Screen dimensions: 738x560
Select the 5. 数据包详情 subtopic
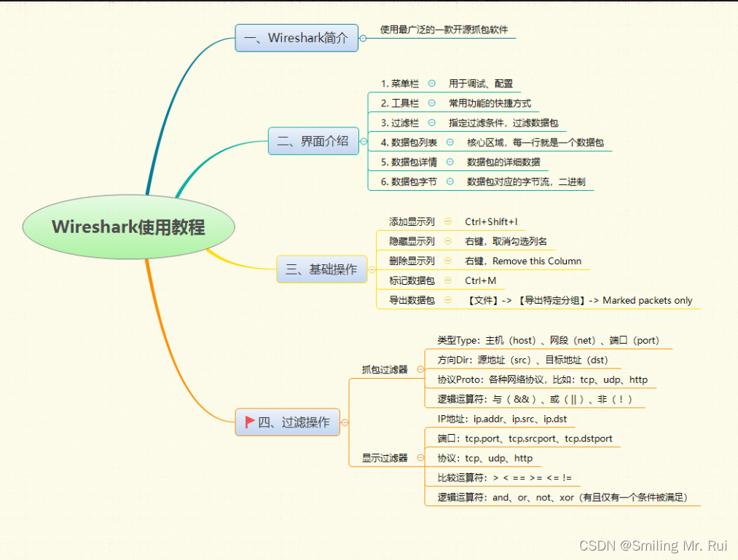click(409, 162)
